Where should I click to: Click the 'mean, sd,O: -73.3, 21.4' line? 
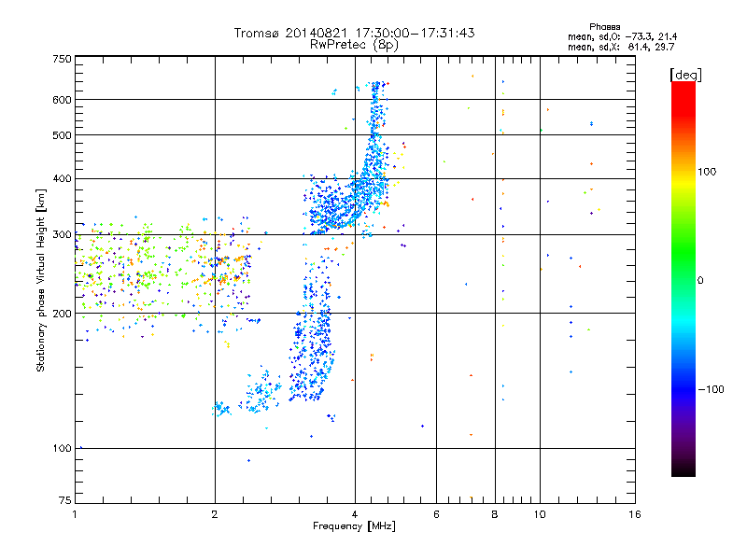[x=622, y=36]
